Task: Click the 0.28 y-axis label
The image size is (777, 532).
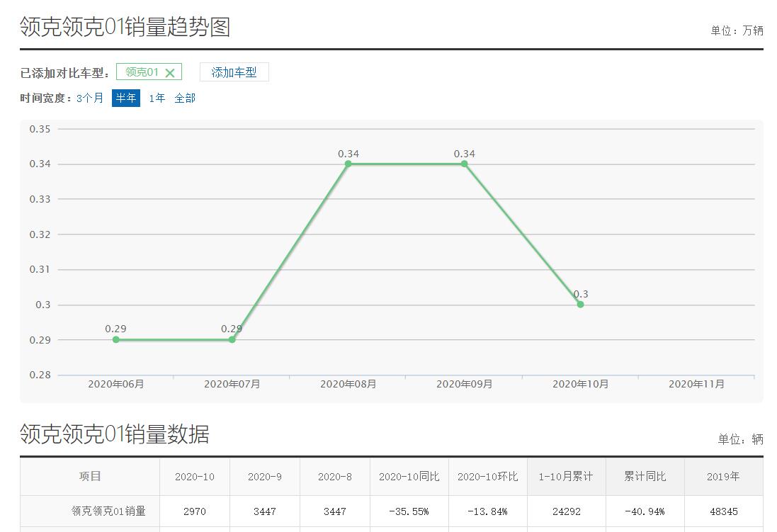Action: pyautogui.click(x=40, y=375)
